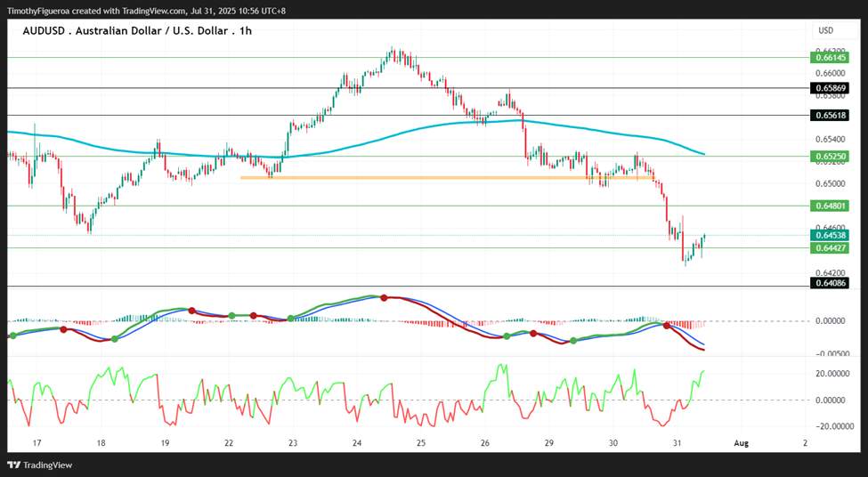Select the orange horizontal support line
This screenshot has height=477, width=868.
(x=447, y=178)
